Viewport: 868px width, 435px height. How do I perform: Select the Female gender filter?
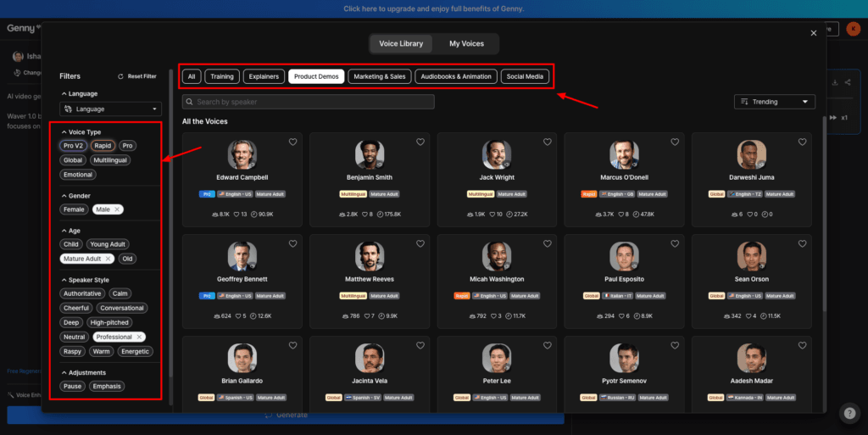click(x=75, y=209)
